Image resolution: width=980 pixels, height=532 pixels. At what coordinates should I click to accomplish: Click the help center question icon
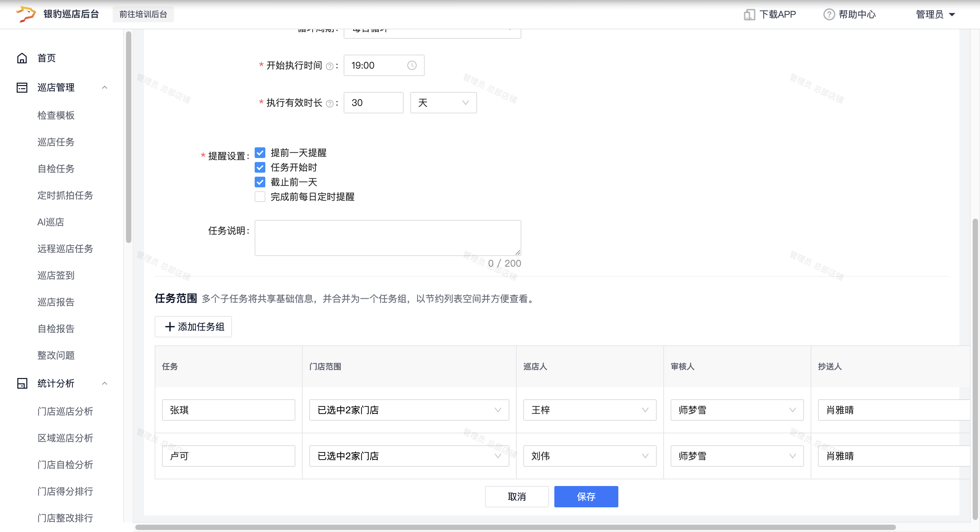[829, 14]
